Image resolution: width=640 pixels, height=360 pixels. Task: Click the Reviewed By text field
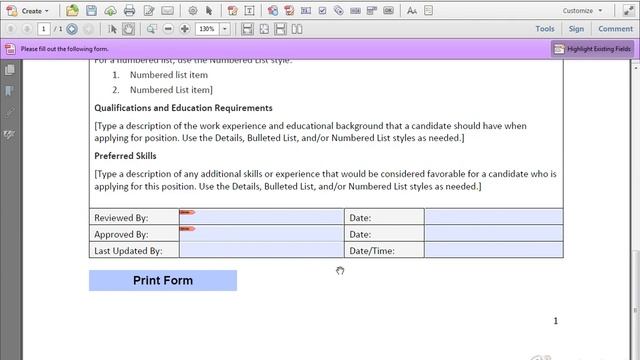click(262, 217)
